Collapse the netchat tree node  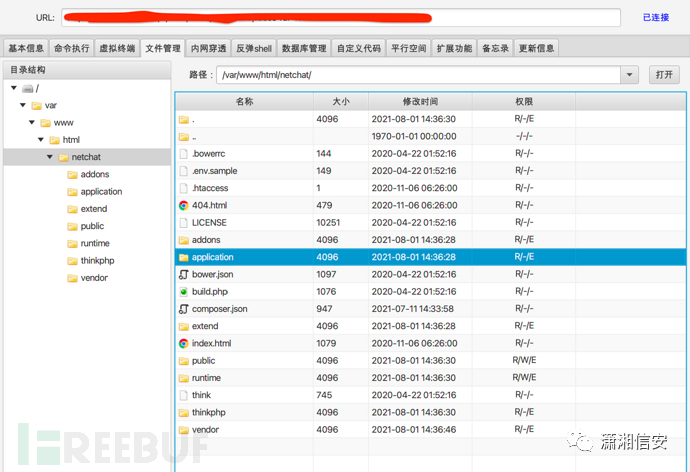(x=50, y=157)
